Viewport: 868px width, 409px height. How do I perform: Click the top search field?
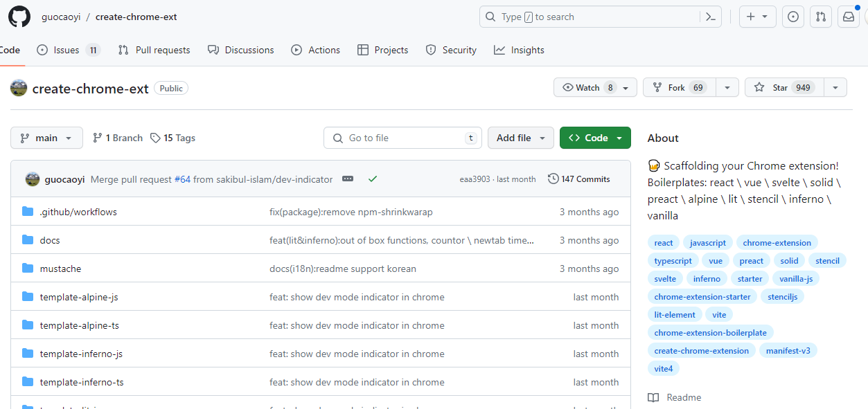[601, 17]
